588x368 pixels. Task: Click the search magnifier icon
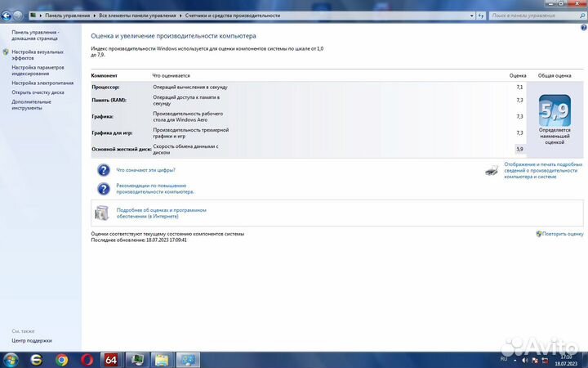coord(582,16)
